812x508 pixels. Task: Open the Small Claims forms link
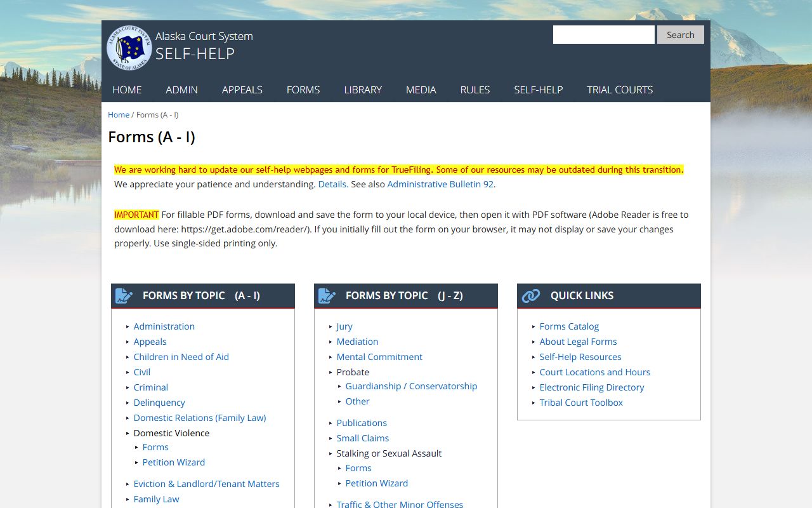tap(362, 438)
